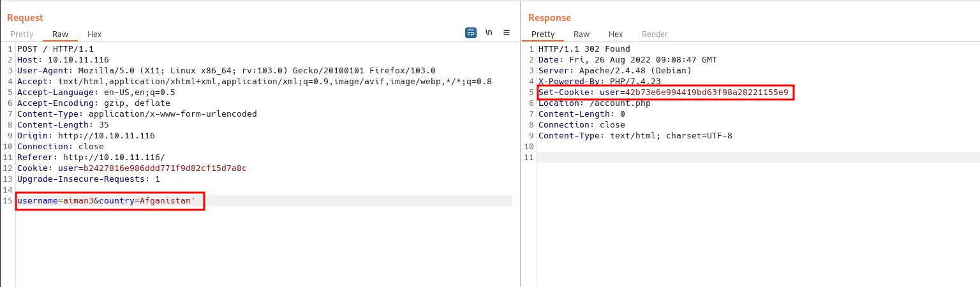980x287 pixels.
Task: Open the Request panel hamburger menu
Action: tap(507, 33)
